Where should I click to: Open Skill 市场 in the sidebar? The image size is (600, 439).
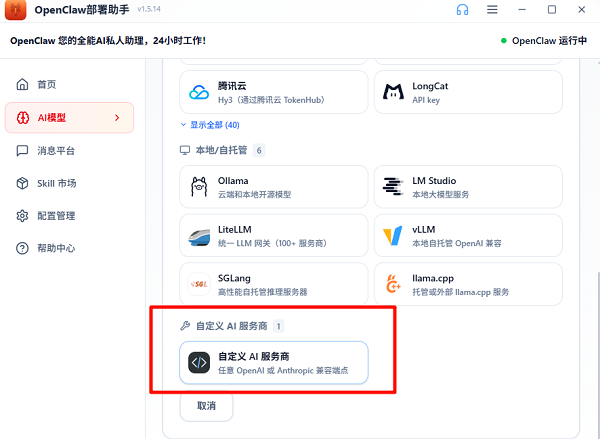click(69, 183)
